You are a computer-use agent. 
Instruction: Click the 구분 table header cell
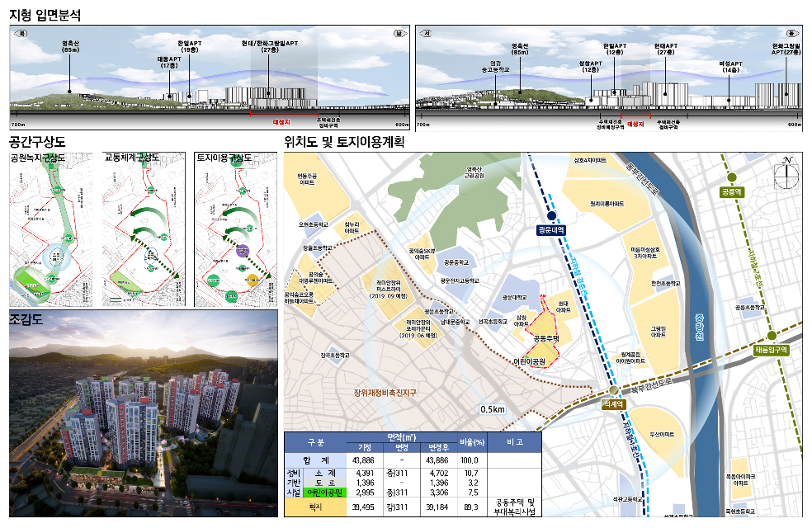318,442
